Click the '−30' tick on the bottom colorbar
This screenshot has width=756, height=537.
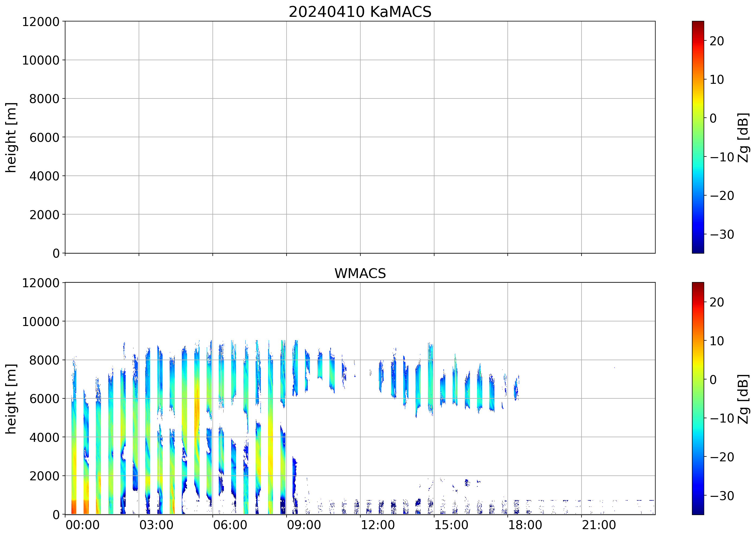coord(722,495)
